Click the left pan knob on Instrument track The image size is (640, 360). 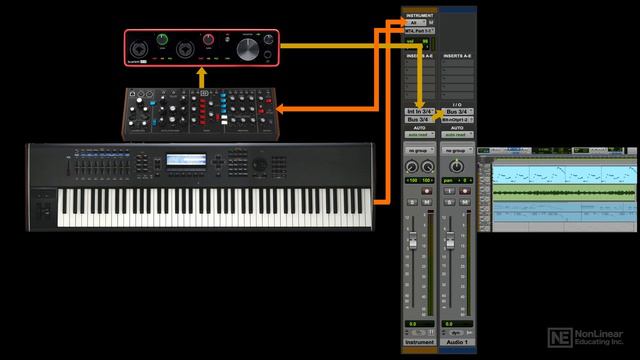pos(411,167)
